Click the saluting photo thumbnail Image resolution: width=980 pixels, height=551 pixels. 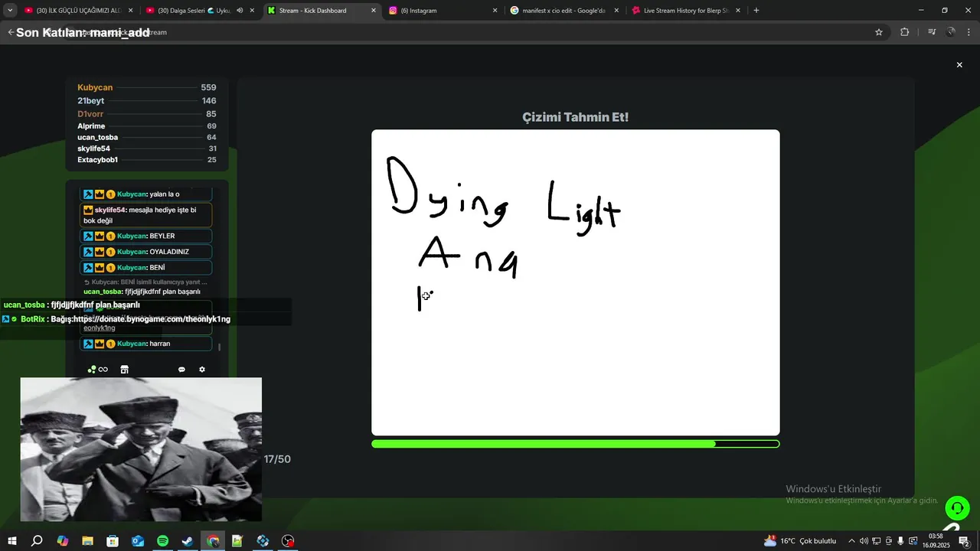pos(141,449)
